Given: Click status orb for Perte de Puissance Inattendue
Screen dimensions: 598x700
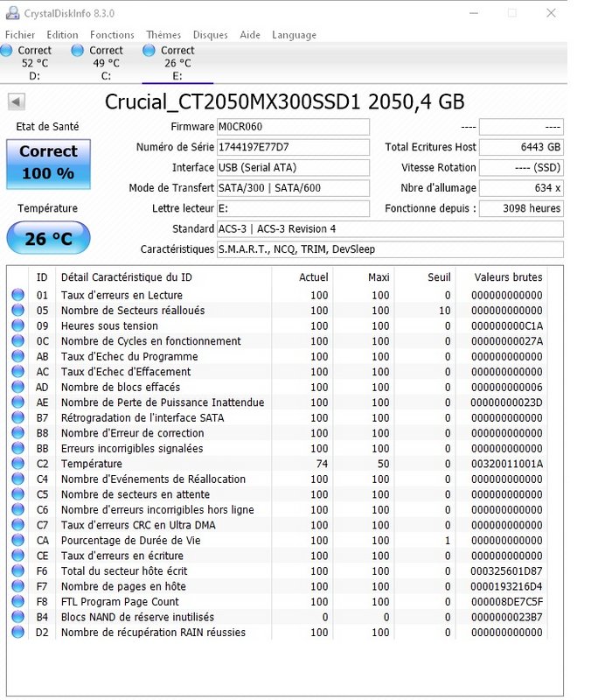Looking at the screenshot, I should tap(17, 402).
